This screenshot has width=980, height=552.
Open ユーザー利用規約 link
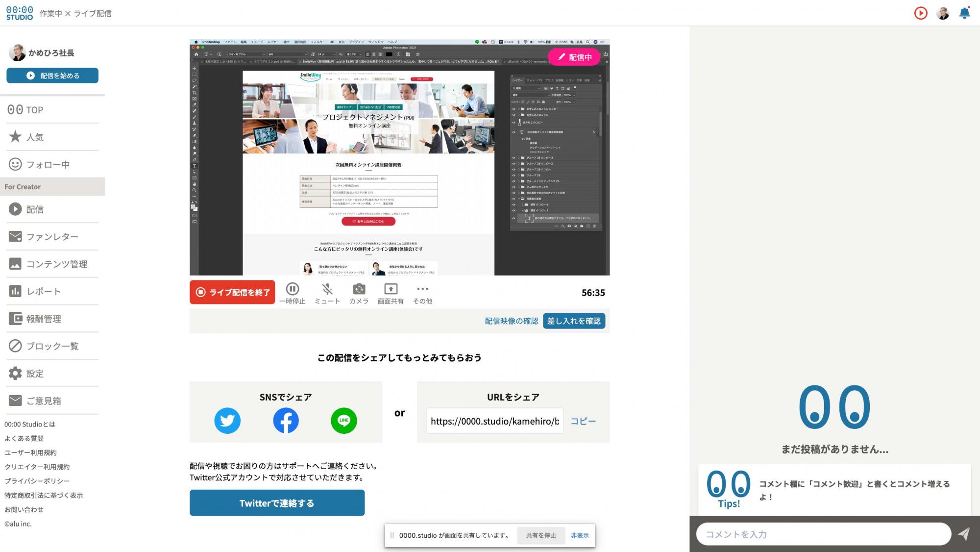(30, 452)
